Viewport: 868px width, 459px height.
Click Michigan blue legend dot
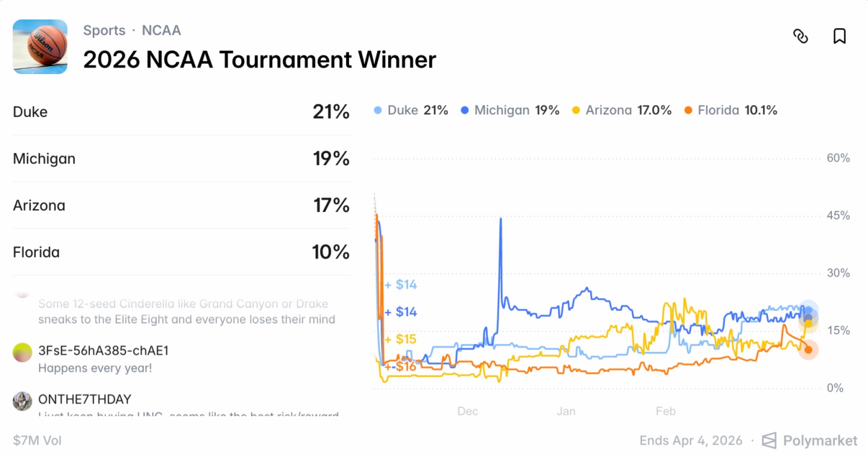tap(465, 111)
